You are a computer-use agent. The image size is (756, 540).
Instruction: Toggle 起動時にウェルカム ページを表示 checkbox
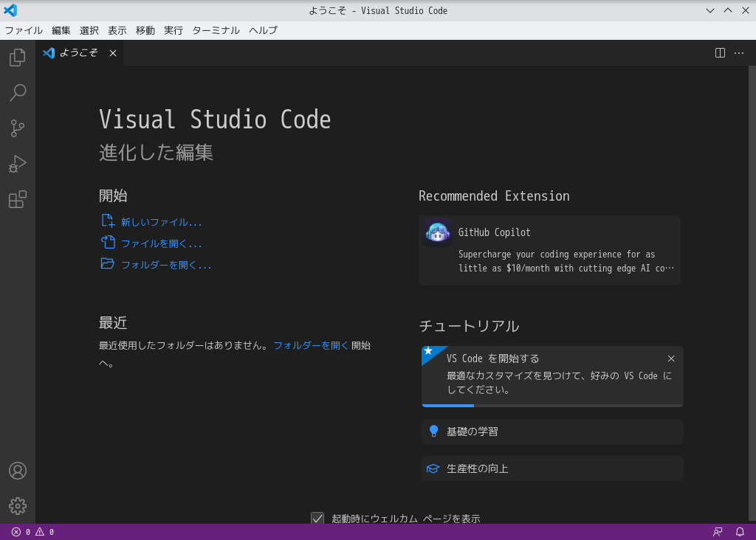point(317,519)
